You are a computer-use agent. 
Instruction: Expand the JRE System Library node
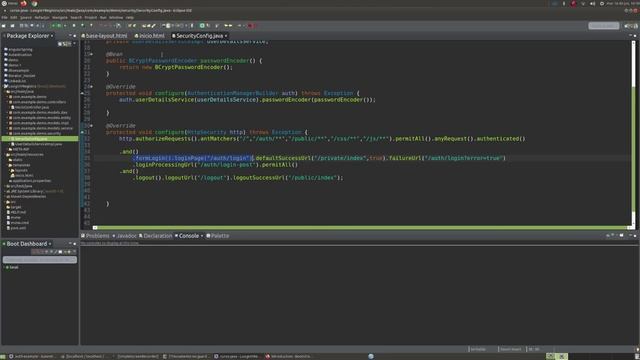coord(5,191)
